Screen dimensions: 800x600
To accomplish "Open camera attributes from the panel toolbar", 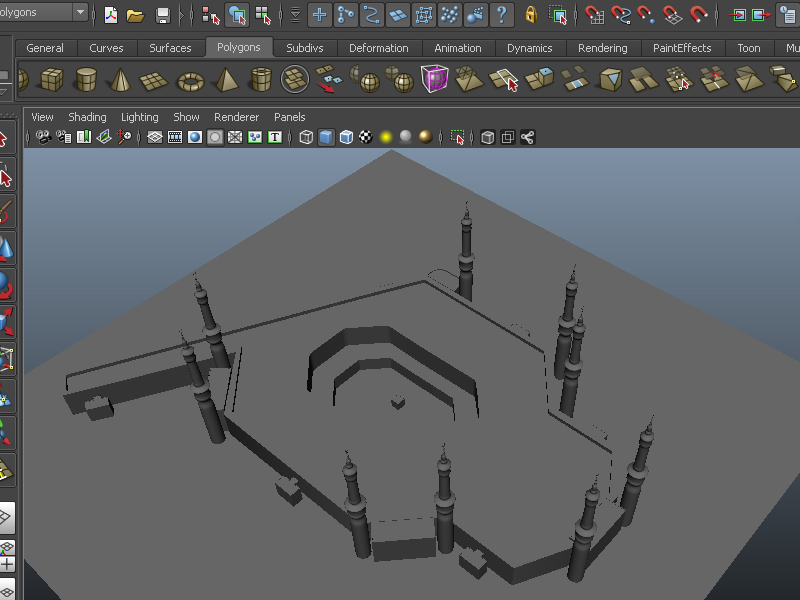I will [64, 137].
